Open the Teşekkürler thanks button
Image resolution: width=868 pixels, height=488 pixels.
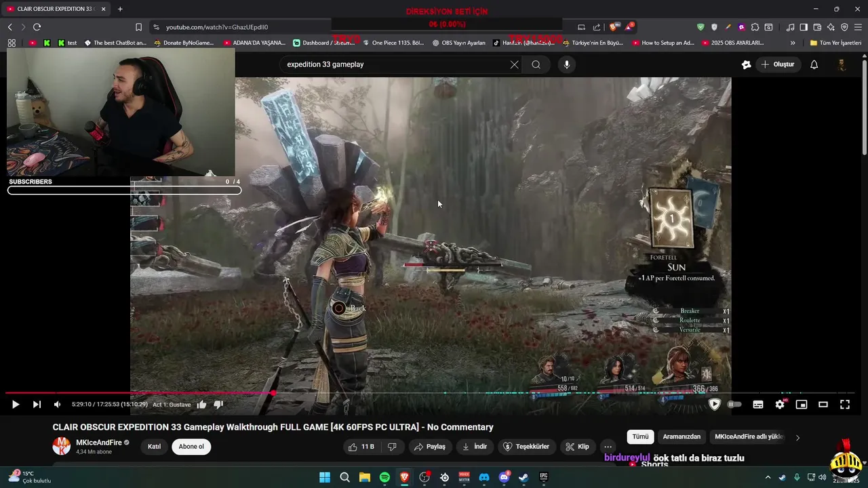(526, 447)
